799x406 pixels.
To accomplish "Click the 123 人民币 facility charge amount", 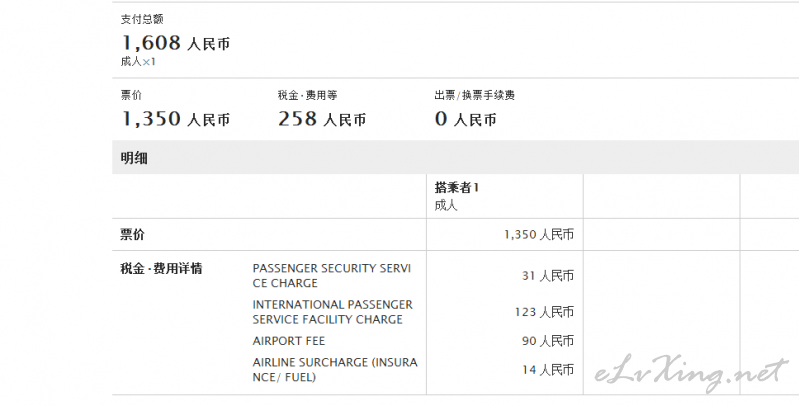I will tap(544, 312).
